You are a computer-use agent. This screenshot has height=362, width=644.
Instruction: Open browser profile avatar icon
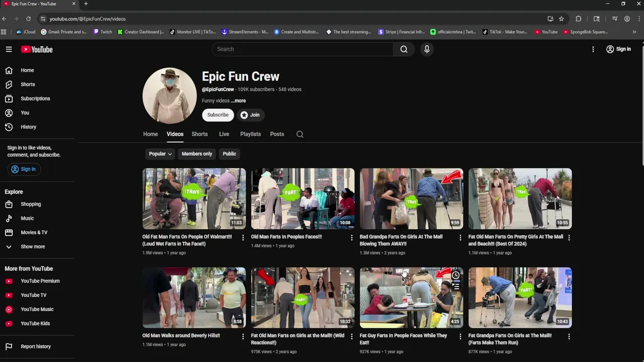[x=627, y=19]
